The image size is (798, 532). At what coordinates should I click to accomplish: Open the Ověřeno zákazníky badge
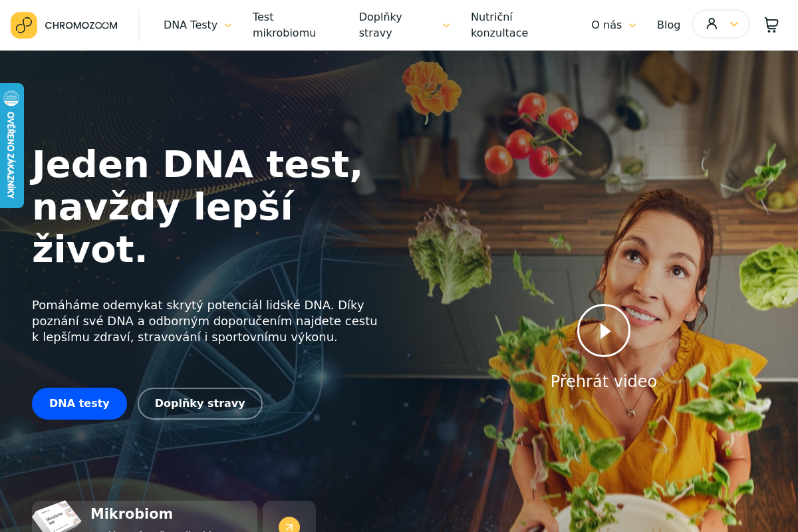pyautogui.click(x=11, y=146)
